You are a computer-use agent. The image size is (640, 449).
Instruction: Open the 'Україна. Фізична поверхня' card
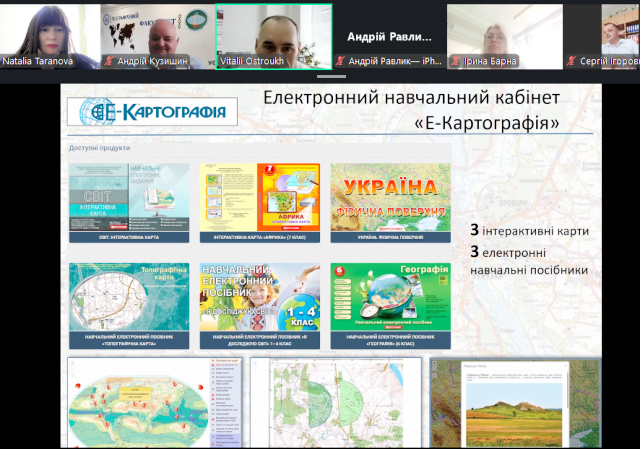pos(391,203)
